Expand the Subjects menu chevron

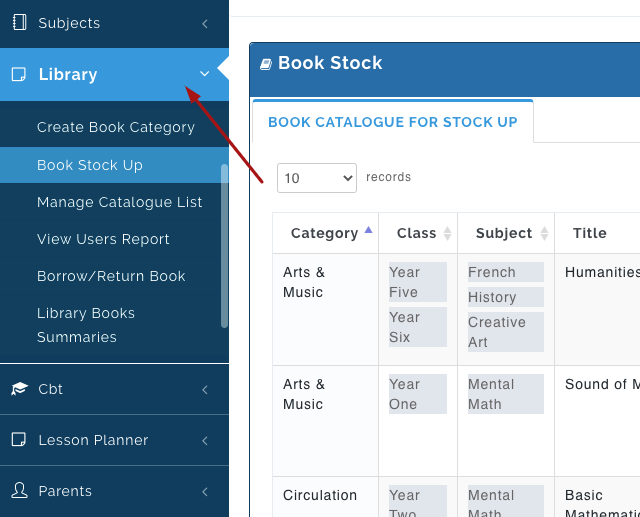tap(205, 24)
